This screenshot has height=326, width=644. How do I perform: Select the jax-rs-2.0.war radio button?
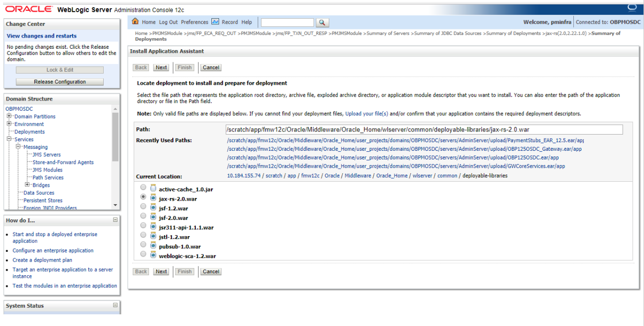click(143, 197)
